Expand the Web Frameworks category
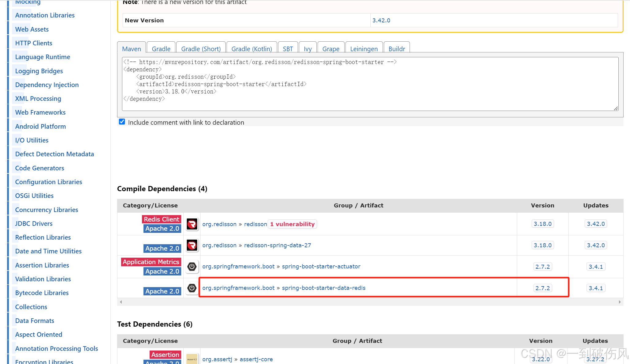The image size is (630, 364). pyautogui.click(x=40, y=112)
